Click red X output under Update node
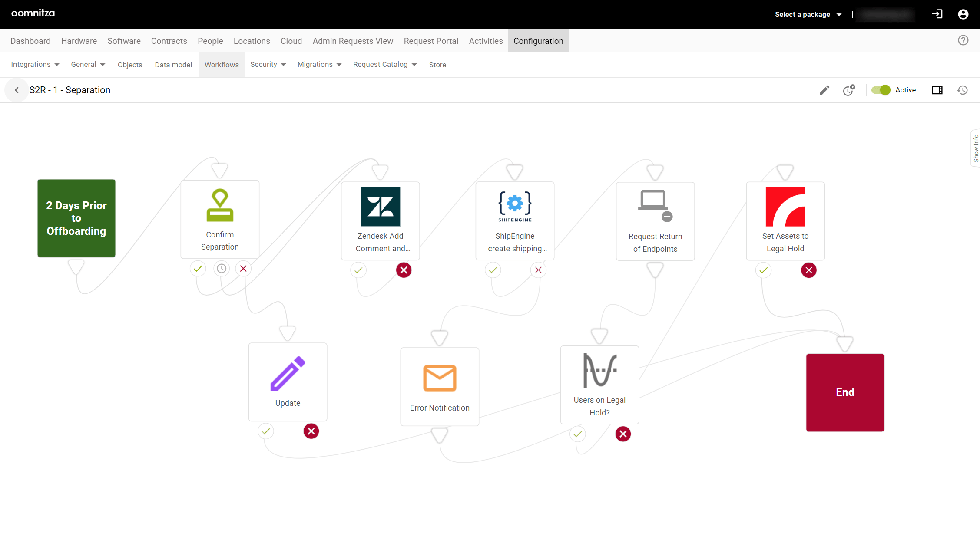 pyautogui.click(x=311, y=431)
